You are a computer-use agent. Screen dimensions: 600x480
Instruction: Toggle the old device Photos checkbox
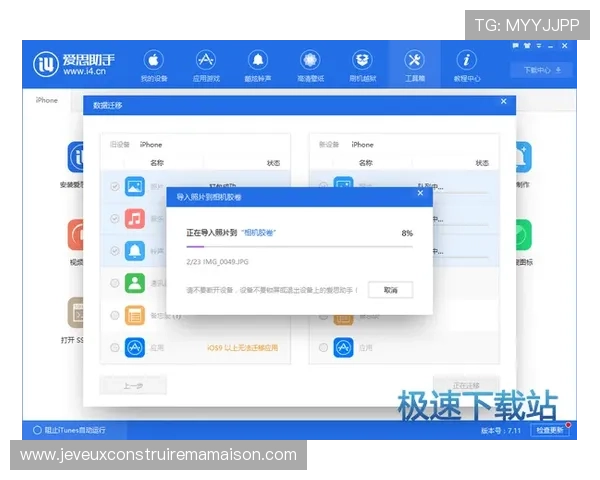coord(114,186)
